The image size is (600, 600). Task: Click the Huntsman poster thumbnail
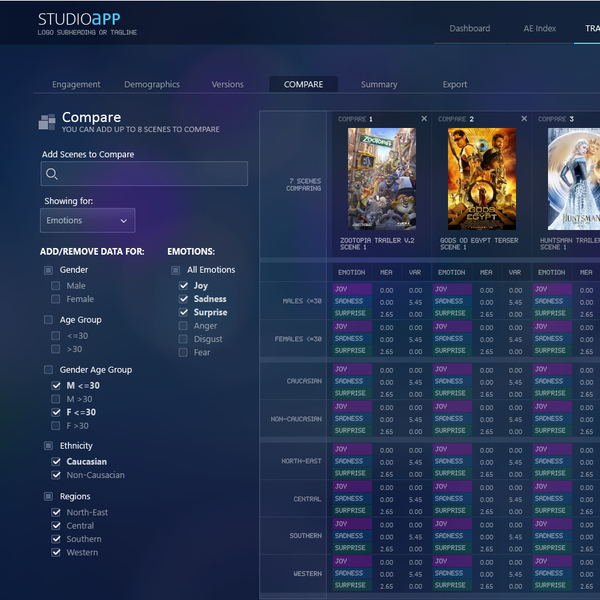coord(574,179)
